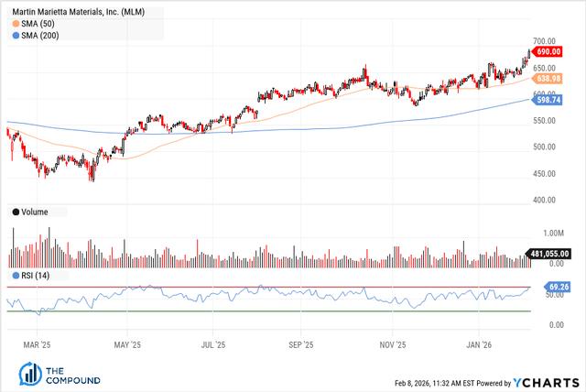Click the black Volume legend dot

16,212
